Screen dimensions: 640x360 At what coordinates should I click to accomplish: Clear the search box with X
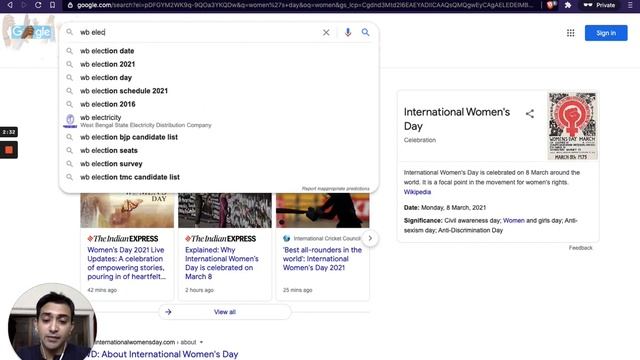(x=326, y=32)
